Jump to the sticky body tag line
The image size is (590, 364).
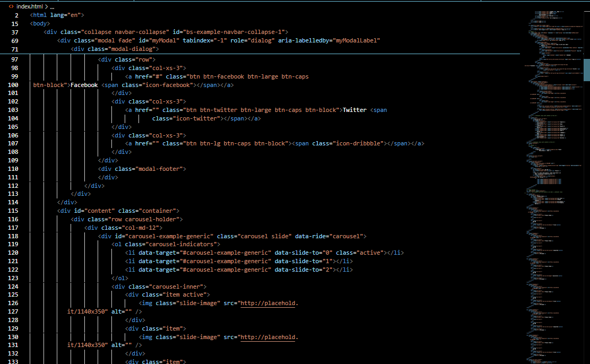40,23
